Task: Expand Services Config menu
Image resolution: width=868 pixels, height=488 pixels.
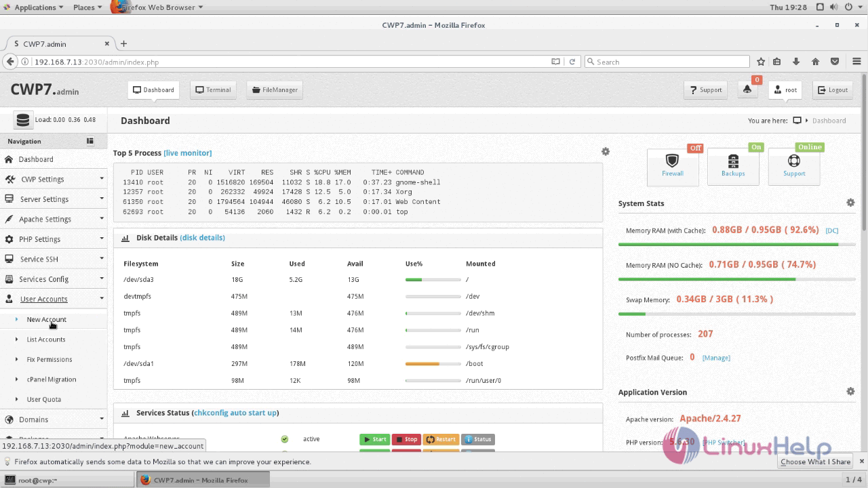Action: 54,279
